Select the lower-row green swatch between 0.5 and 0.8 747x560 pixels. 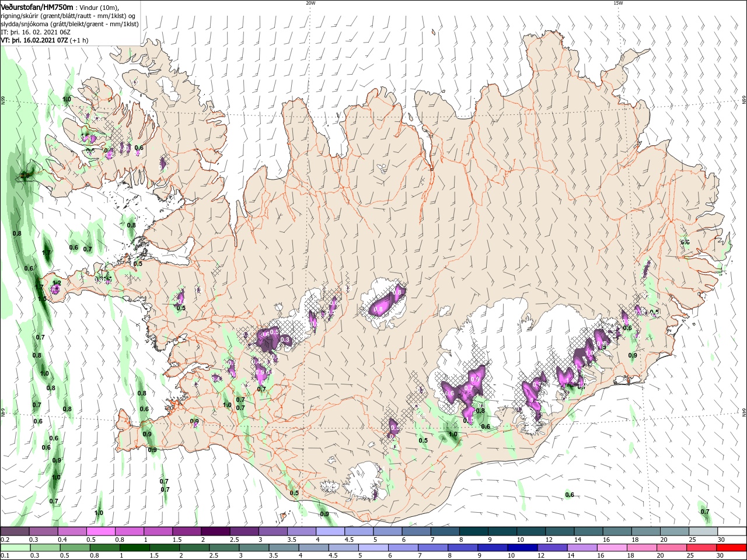(74, 548)
